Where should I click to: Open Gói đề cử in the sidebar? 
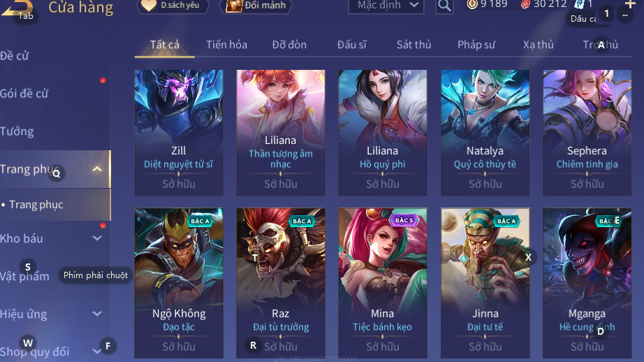(24, 93)
